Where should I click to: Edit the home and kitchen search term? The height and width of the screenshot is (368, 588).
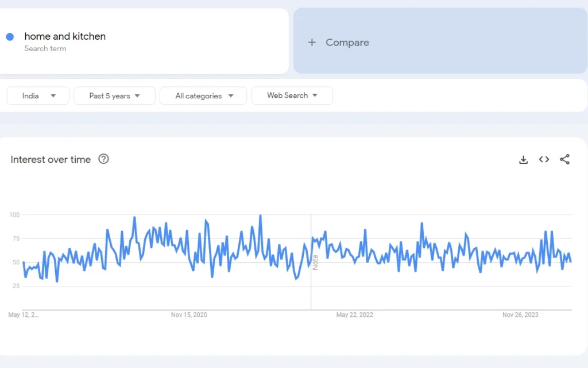coord(65,36)
